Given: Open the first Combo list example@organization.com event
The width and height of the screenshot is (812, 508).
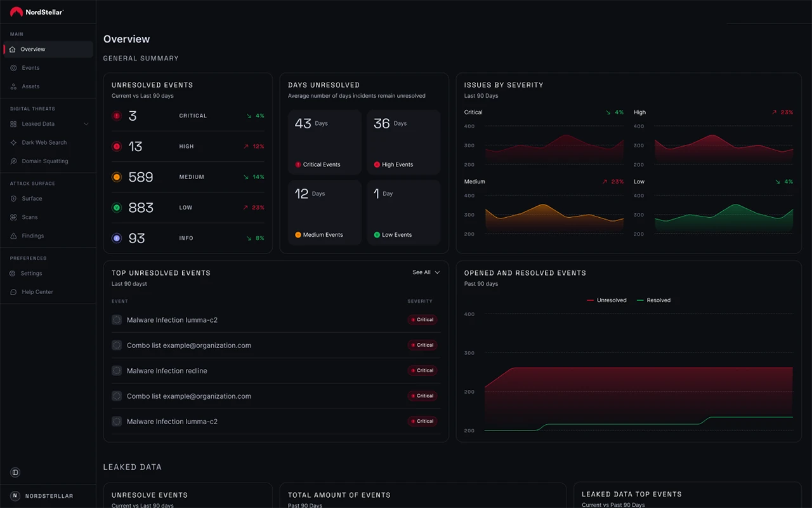Looking at the screenshot, I should click(188, 345).
